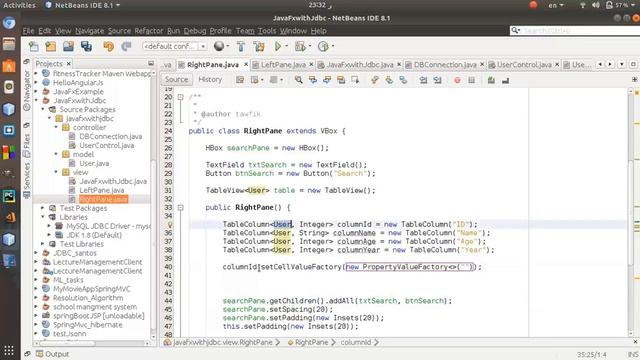Screen dimensions: 640x360
Task: Switch to the DBConnection.java tab
Action: (444, 64)
